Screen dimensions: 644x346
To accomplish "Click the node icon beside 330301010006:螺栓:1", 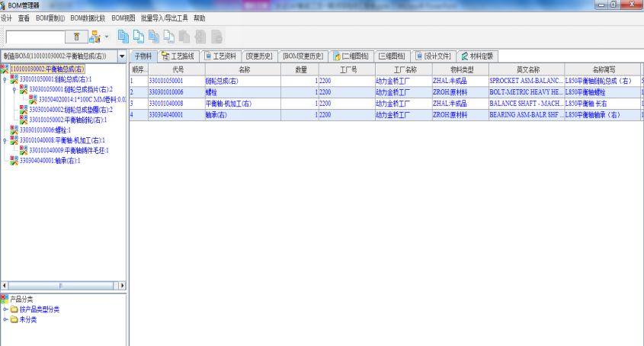I will [14, 130].
